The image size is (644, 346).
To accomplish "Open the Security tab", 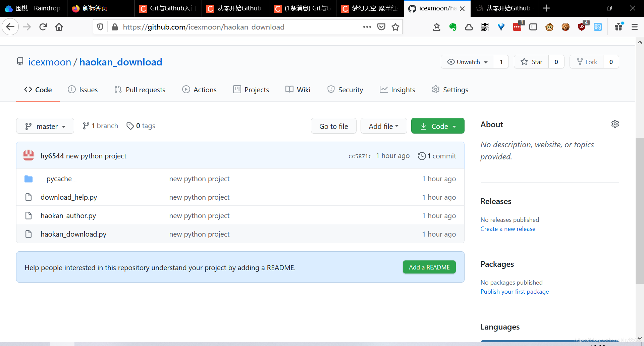I will click(345, 90).
